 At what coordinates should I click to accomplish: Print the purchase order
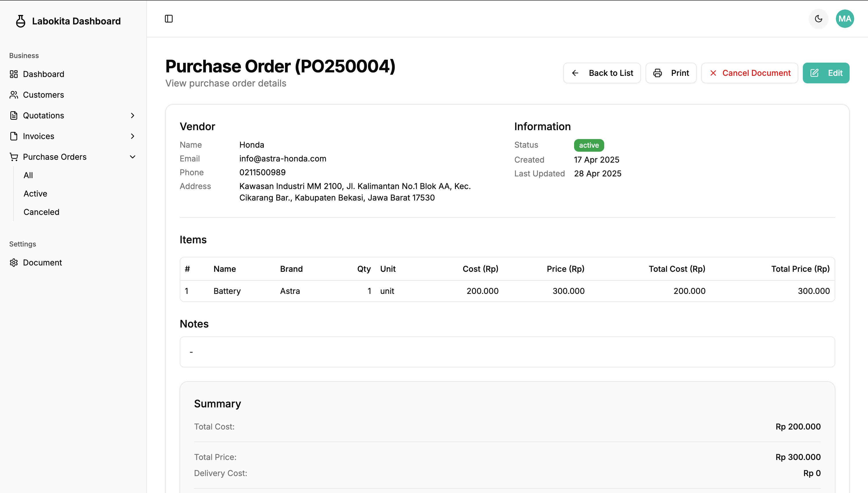click(x=671, y=73)
